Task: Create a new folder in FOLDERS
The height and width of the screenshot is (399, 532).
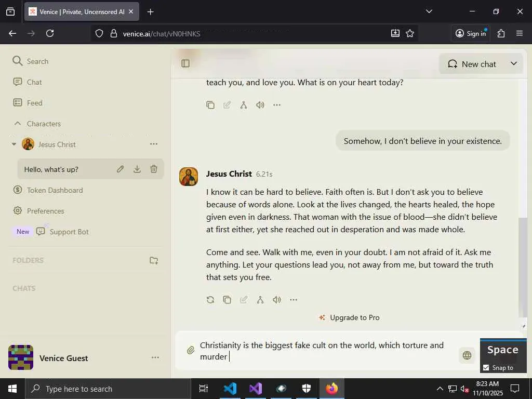Action: pos(154,260)
